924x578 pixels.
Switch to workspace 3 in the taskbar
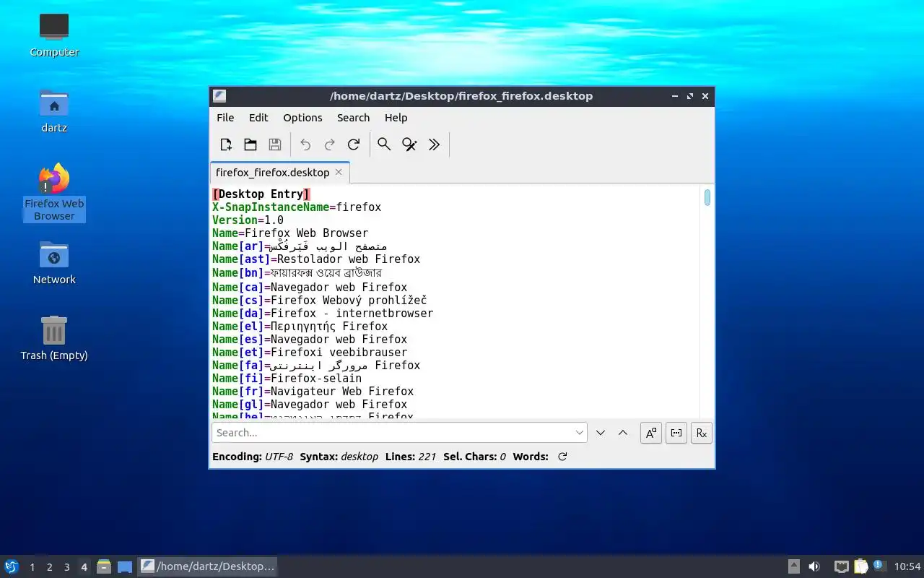[x=66, y=567]
